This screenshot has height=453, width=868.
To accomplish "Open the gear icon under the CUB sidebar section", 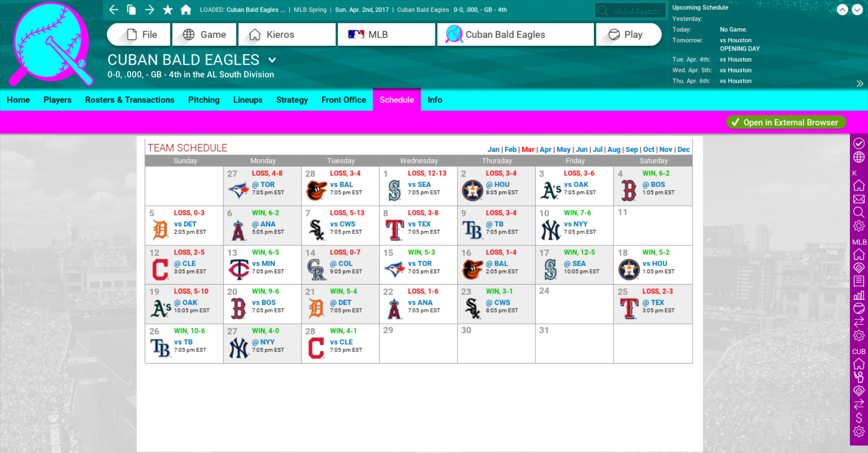I will coord(859,432).
